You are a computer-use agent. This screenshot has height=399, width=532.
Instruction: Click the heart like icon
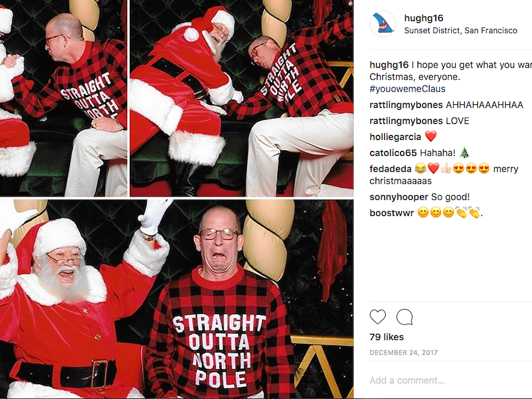click(378, 317)
